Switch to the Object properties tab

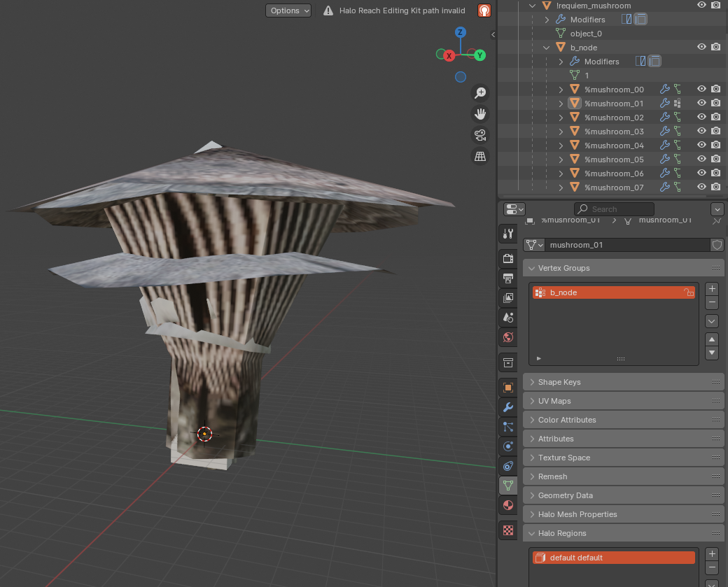point(509,387)
